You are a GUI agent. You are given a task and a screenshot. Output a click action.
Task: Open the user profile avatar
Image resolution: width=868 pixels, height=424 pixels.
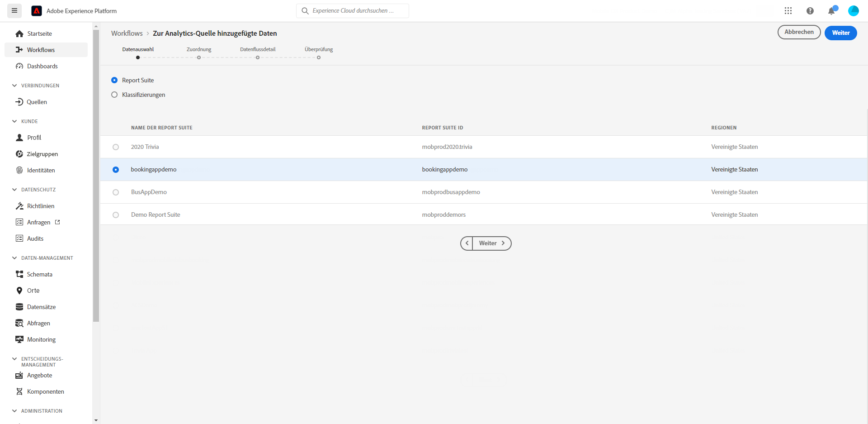click(853, 11)
